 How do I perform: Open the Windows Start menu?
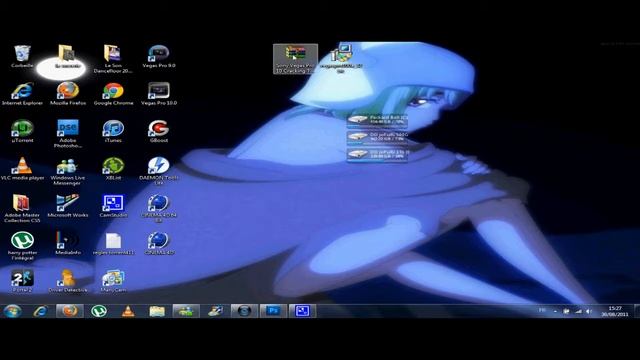pyautogui.click(x=13, y=311)
